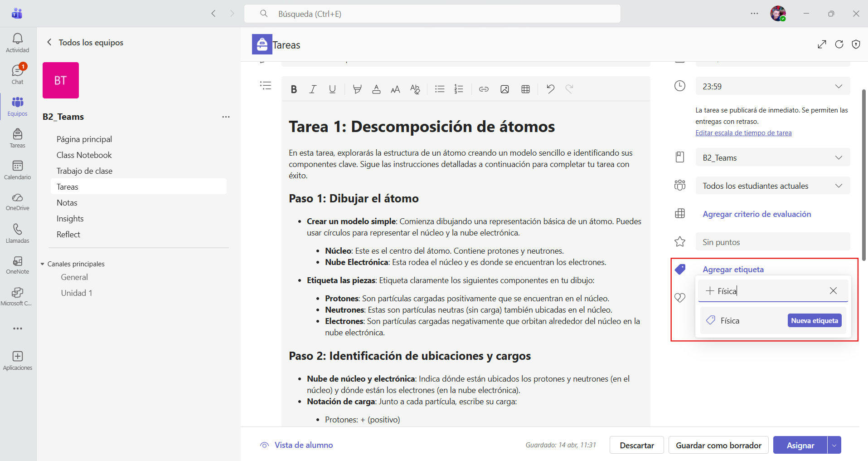The image size is (868, 461).
Task: Open the Unidad 1 channel
Action: pyautogui.click(x=77, y=293)
